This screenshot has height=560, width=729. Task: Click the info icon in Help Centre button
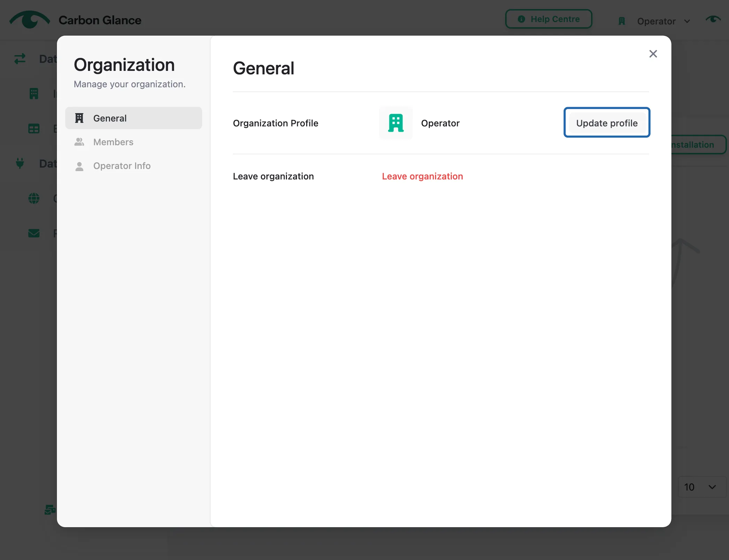click(x=521, y=19)
